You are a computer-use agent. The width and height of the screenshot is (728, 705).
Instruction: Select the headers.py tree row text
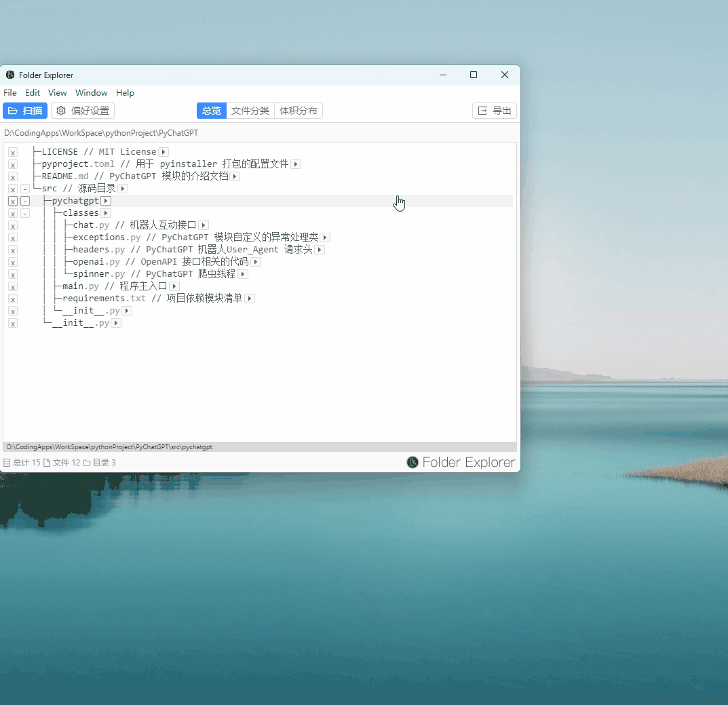tap(193, 250)
